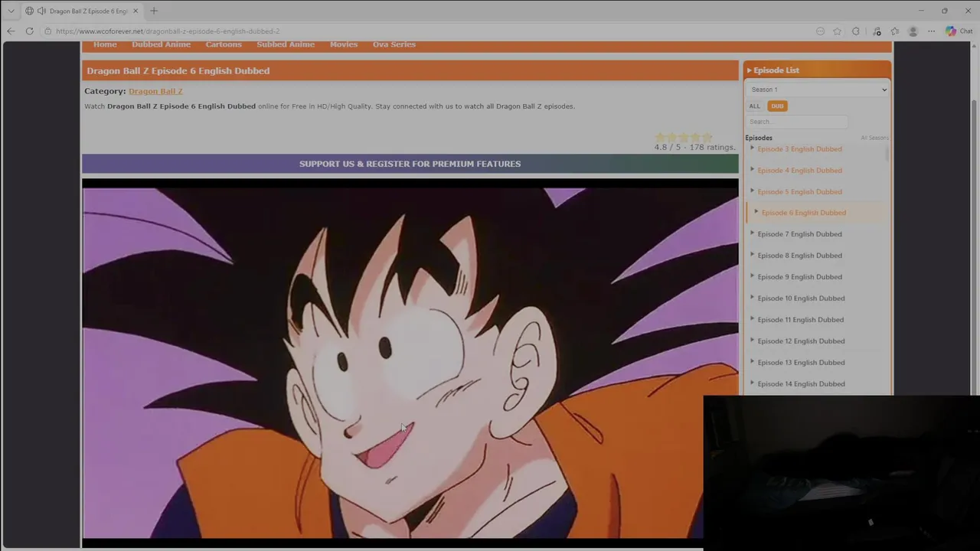Screen dimensions: 980x551
Task: Select the ALL episodes filter
Action: click(x=755, y=106)
